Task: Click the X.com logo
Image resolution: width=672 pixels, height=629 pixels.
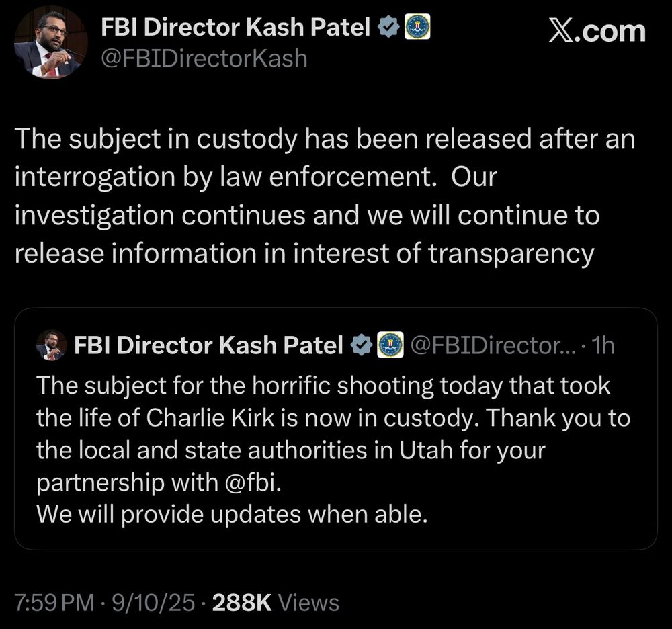Action: pyautogui.click(x=597, y=31)
